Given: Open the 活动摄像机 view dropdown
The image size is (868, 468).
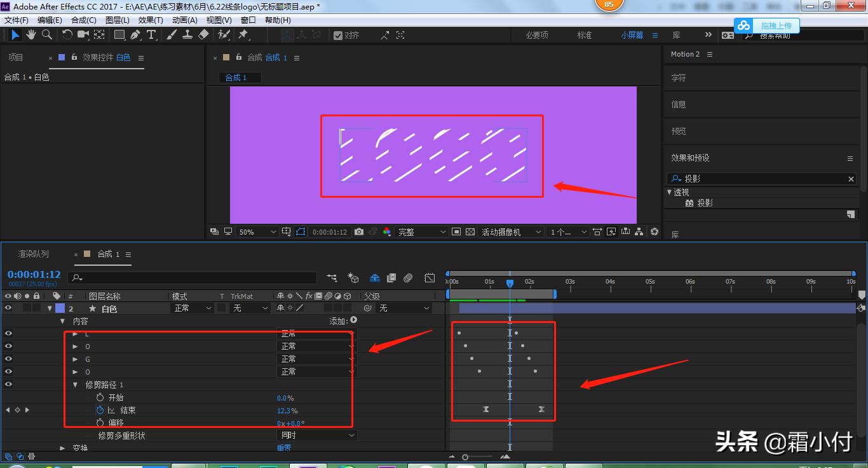Looking at the screenshot, I should pyautogui.click(x=512, y=232).
